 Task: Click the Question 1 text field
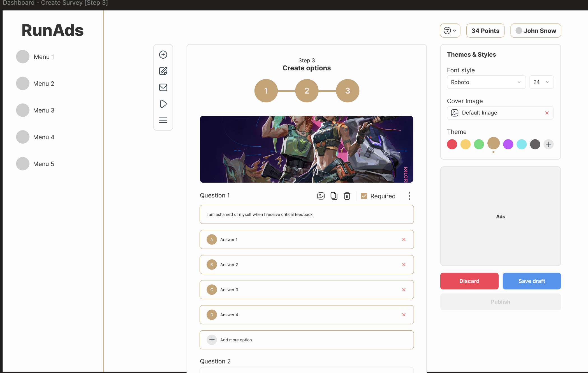[307, 215]
